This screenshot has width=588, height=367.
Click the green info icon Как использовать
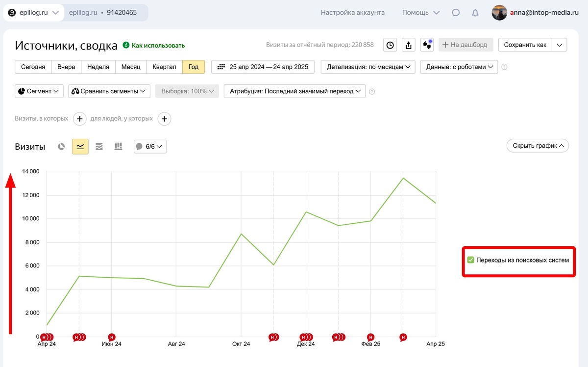click(x=126, y=45)
